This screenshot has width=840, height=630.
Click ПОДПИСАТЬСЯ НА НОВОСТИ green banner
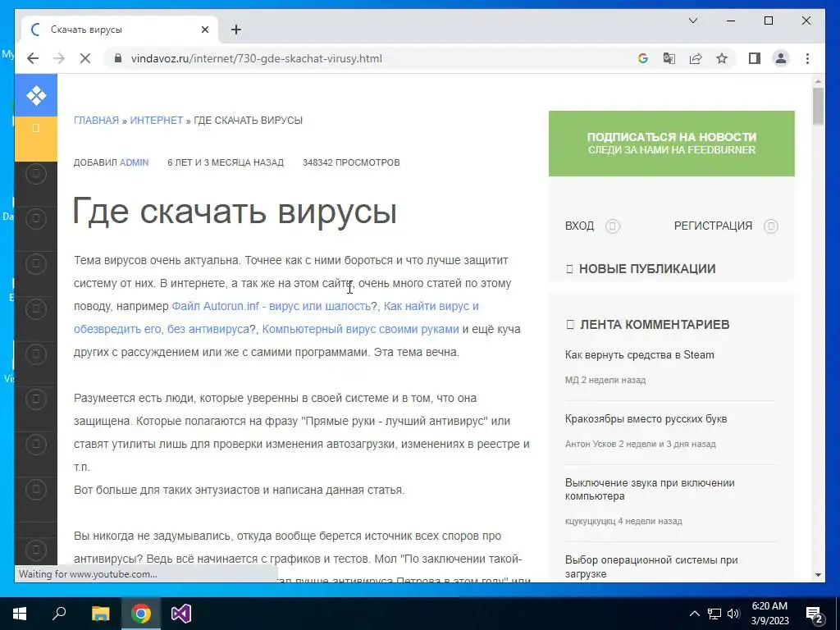671,144
